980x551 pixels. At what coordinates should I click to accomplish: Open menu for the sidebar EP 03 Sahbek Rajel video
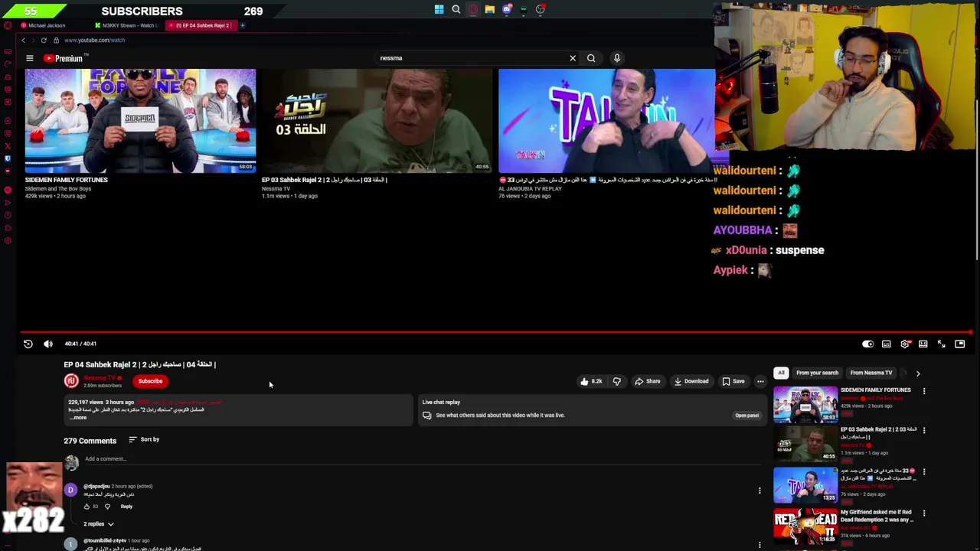pos(924,430)
